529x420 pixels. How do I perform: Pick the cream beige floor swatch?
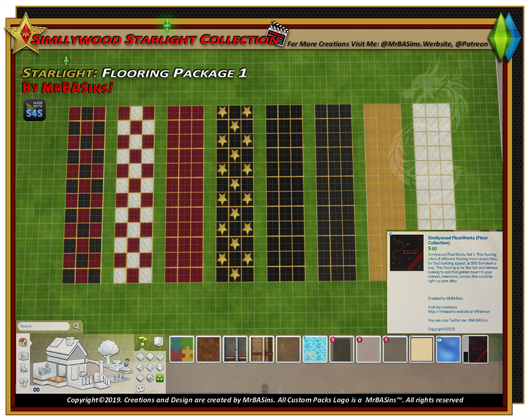point(422,349)
